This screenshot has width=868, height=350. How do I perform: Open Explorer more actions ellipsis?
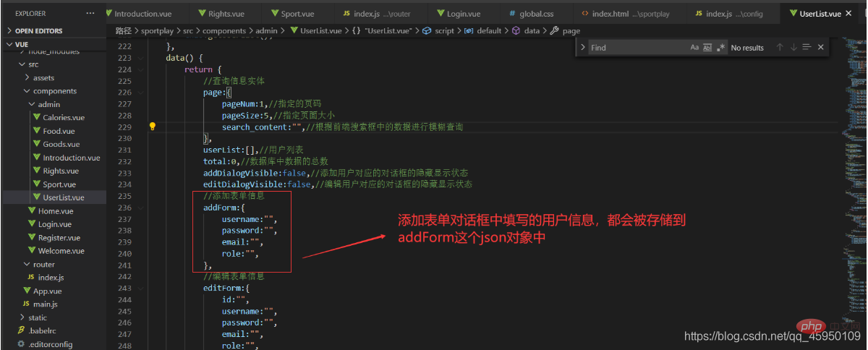(x=90, y=13)
